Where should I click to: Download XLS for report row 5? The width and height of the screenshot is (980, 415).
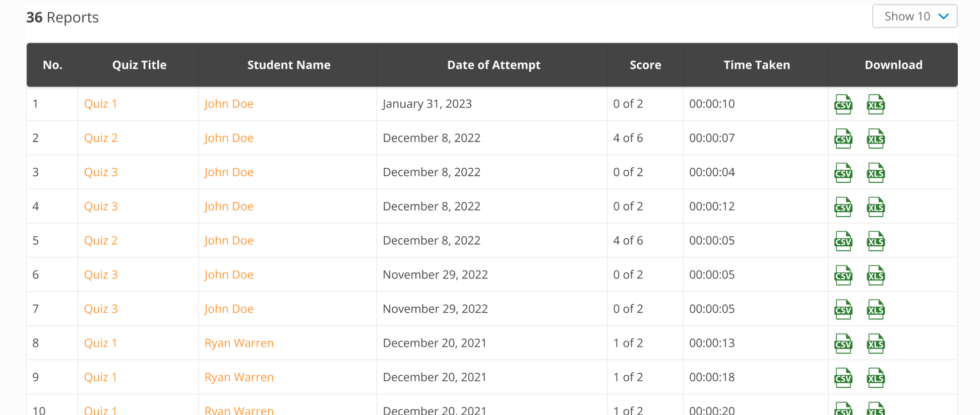876,241
